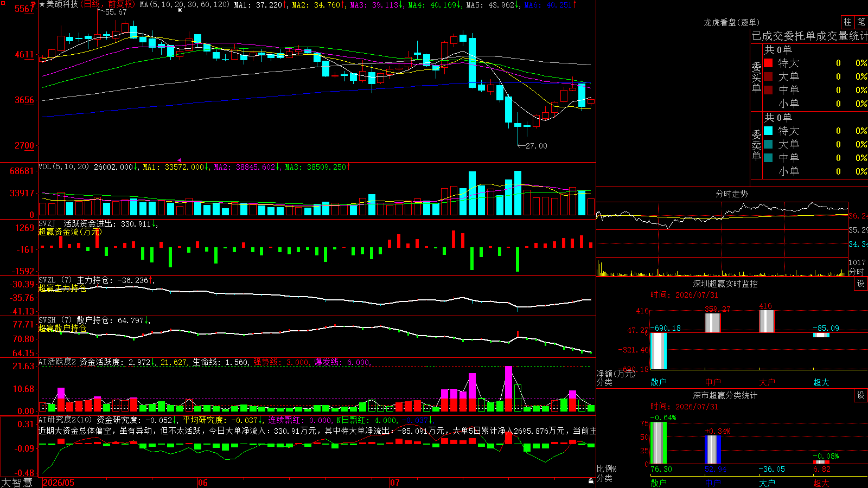Jump to 2026/05 on the time axis

click(x=59, y=483)
